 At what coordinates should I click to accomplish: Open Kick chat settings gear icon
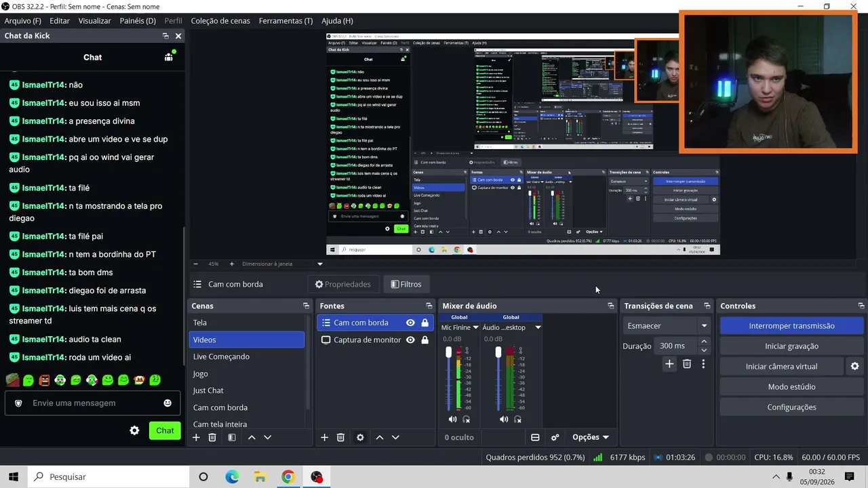(134, 430)
